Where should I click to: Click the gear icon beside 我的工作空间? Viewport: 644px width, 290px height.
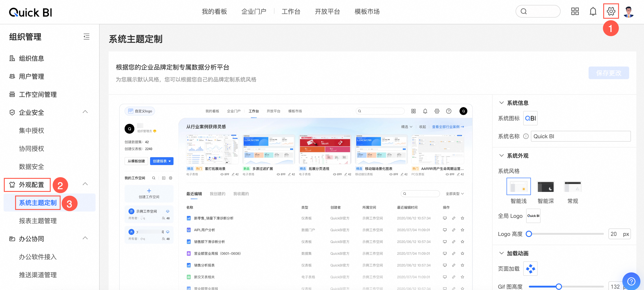(x=171, y=178)
